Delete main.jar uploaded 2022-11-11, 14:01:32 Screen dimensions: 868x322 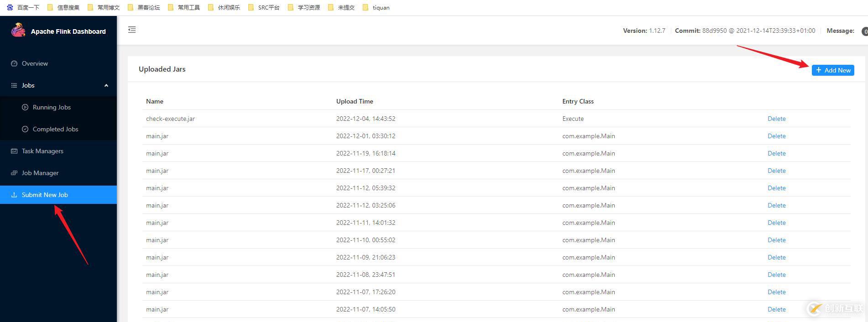tap(777, 223)
